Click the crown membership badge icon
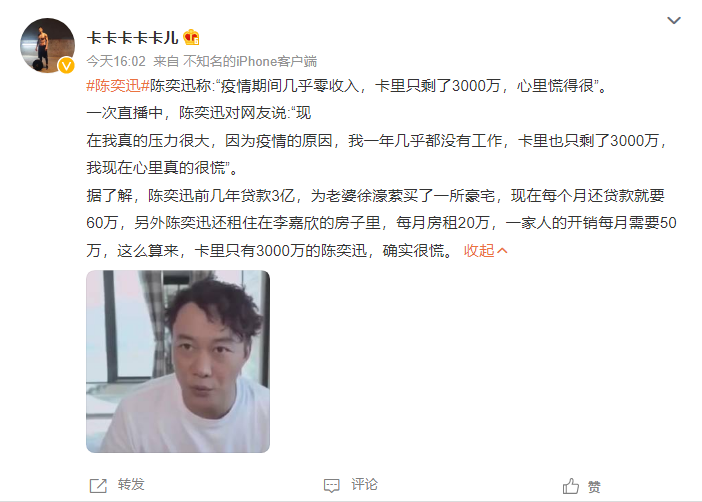Viewport: 702px width, 502px height. coord(191,37)
